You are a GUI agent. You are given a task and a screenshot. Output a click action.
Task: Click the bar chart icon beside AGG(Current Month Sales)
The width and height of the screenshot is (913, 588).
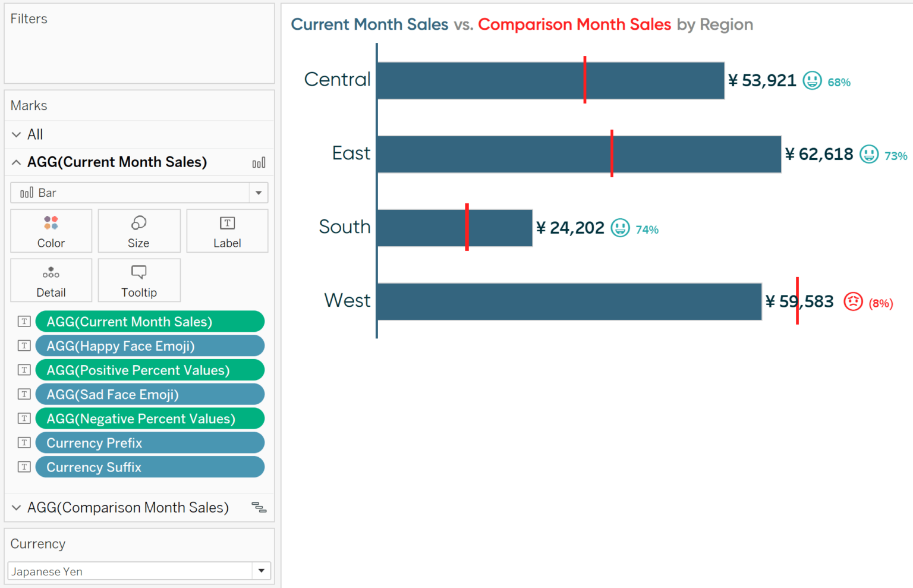[259, 162]
